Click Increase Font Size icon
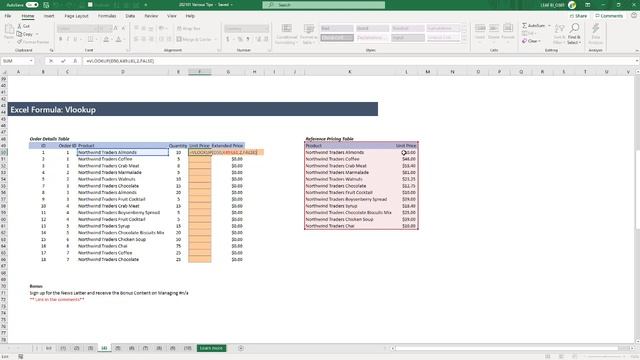Screen dimensions: 640x360 pos(116,29)
